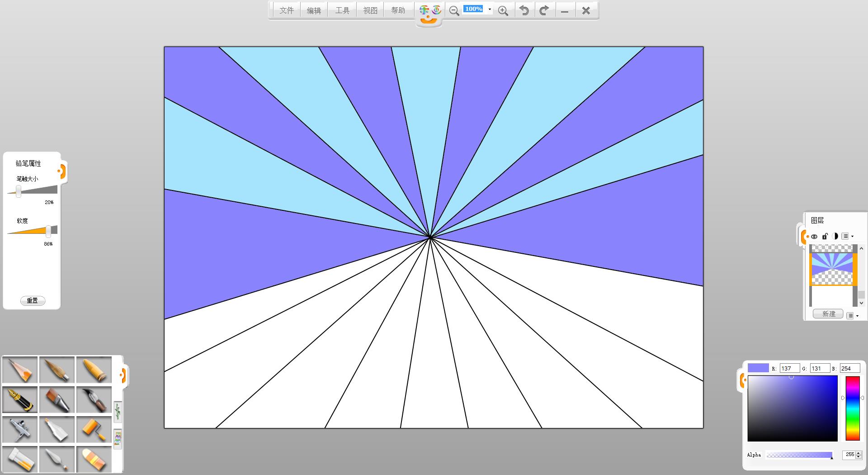Click the rainbow hue slider bar
Viewport: 868px width, 475px height.
coord(852,408)
